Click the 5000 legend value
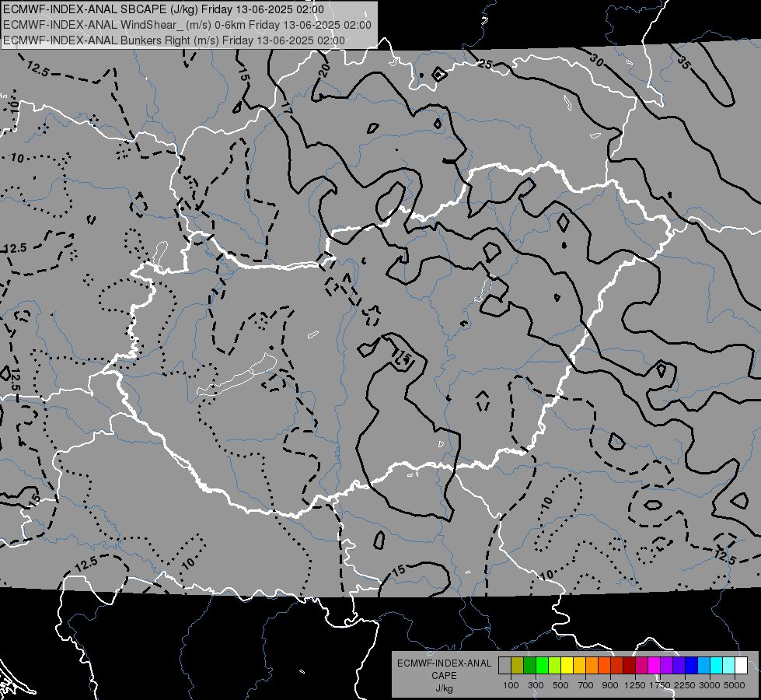The width and height of the screenshot is (761, 700). tap(735, 685)
